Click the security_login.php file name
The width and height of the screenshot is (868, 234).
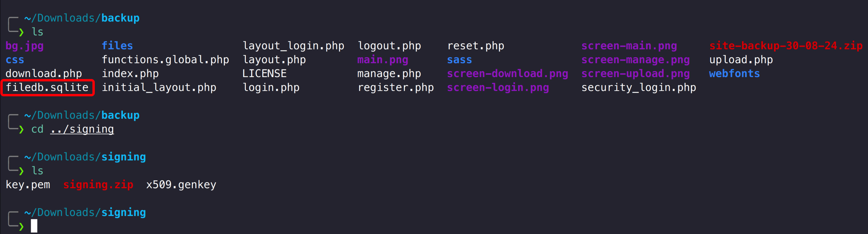638,87
